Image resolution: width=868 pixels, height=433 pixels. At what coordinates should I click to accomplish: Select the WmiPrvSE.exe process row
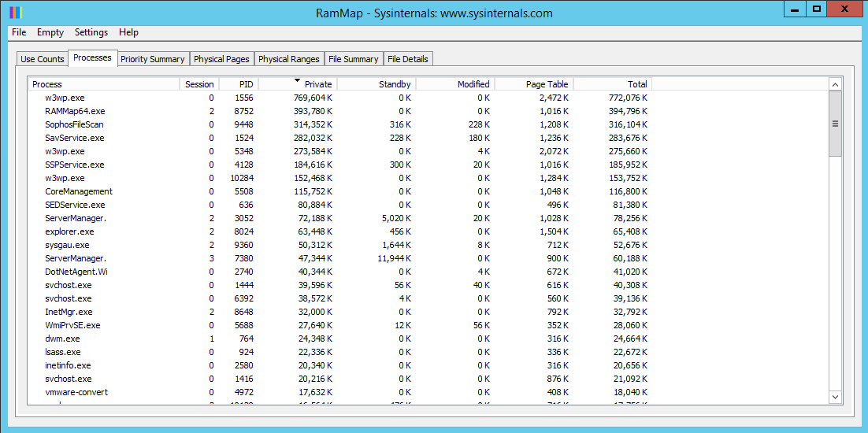(340, 325)
